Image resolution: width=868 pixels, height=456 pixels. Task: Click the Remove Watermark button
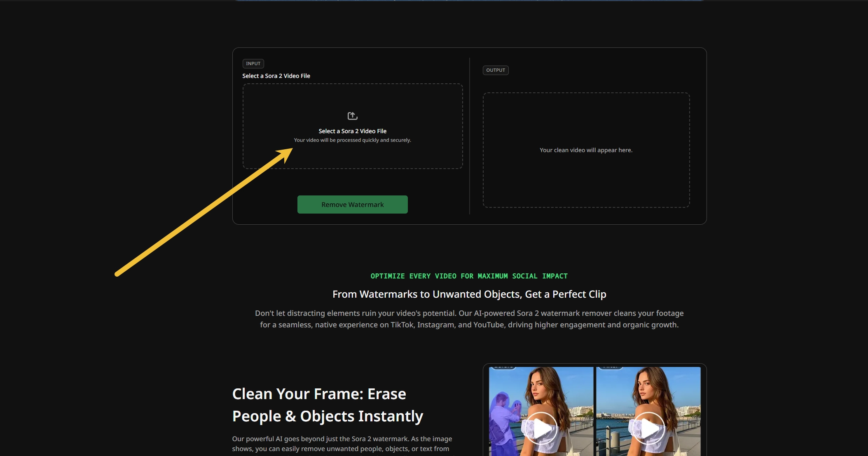click(x=352, y=204)
